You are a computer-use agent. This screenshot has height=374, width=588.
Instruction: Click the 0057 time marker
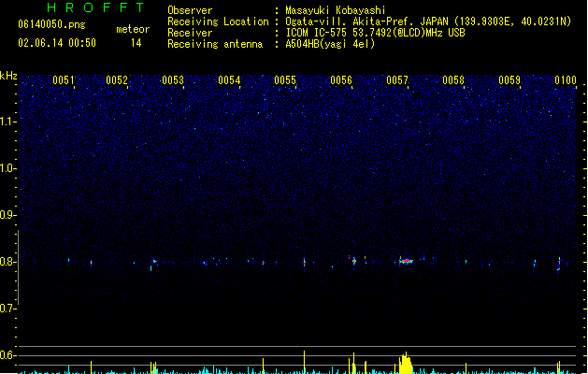(x=397, y=80)
